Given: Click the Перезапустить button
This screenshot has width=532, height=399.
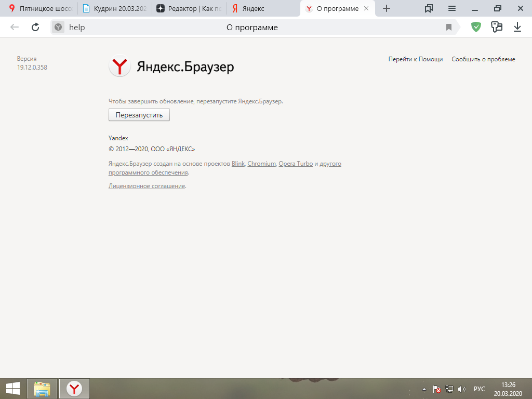Looking at the screenshot, I should [139, 115].
